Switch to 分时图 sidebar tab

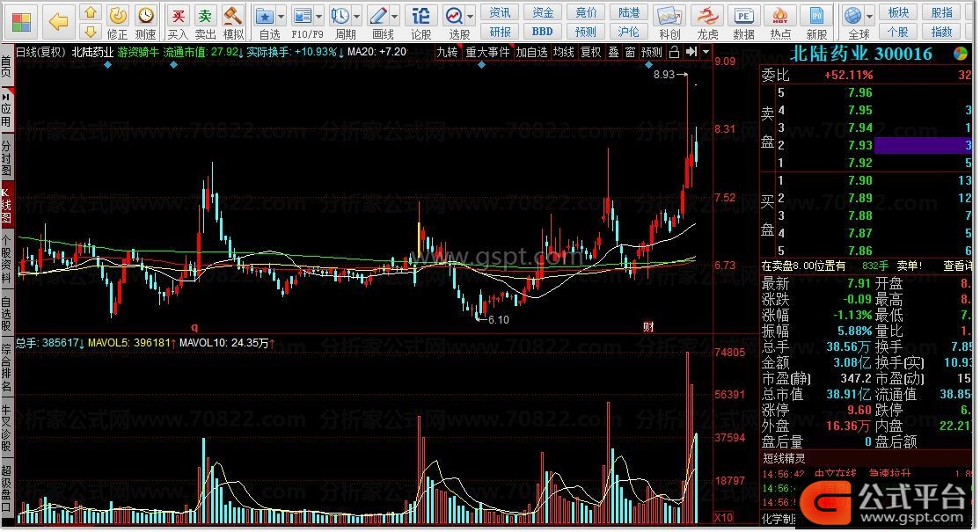coord(6,158)
